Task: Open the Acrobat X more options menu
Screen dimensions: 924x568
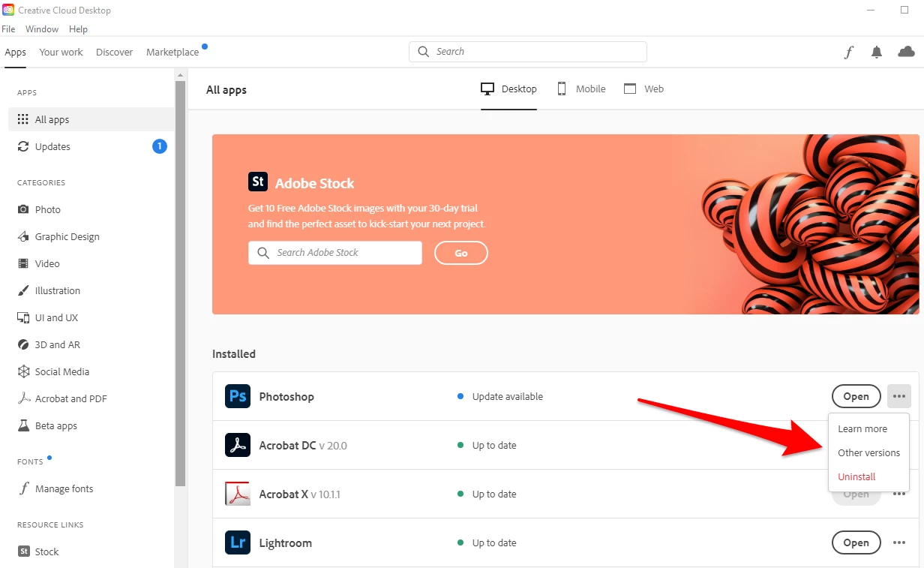Action: (x=898, y=494)
